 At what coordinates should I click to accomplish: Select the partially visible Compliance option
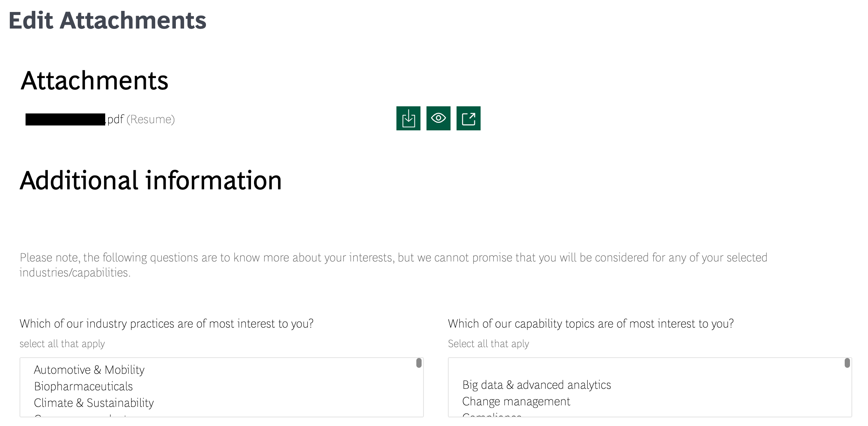[492, 414]
